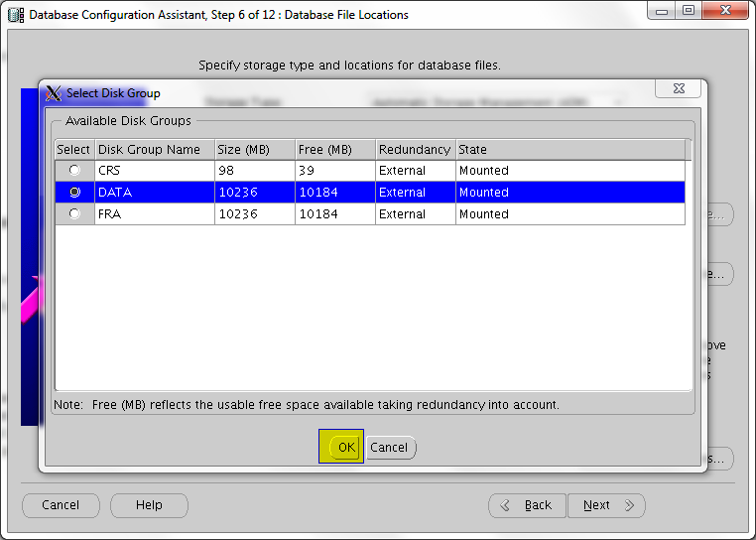Maximize the Database Configuration Assistant window
Screen dimensions: 756x540
[x=689, y=13]
